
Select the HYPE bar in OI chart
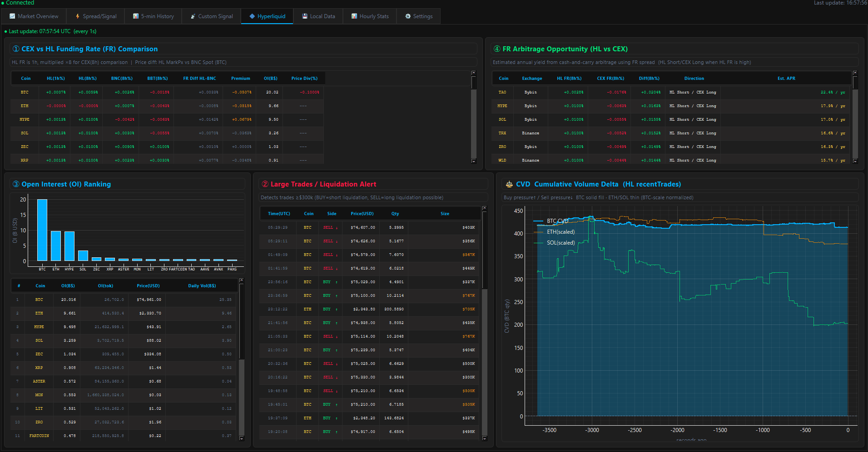pos(69,246)
